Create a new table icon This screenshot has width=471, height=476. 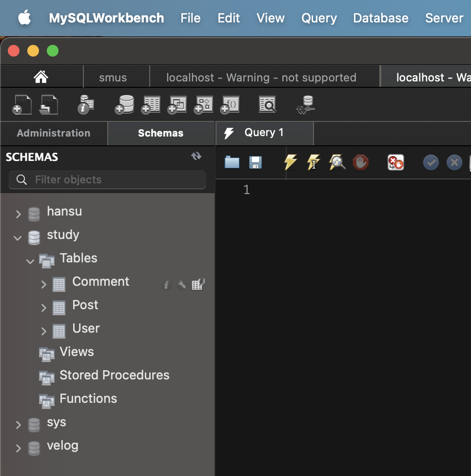tap(151, 105)
